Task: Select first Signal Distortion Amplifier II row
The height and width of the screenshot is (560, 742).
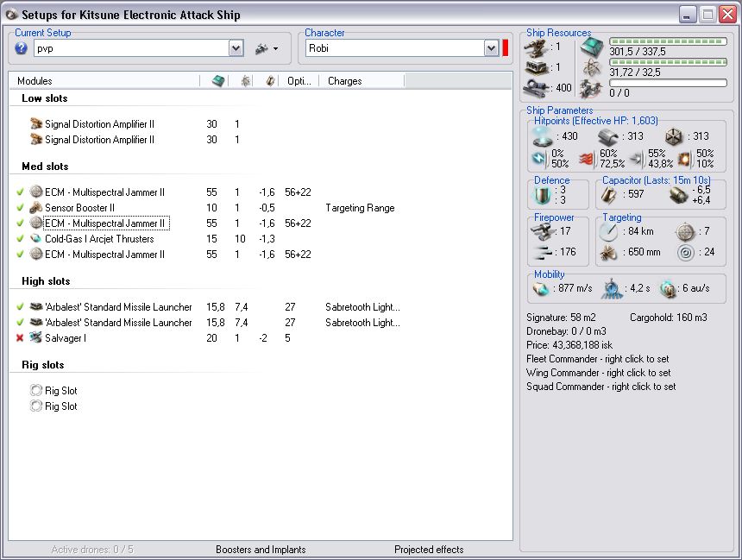Action: point(99,124)
